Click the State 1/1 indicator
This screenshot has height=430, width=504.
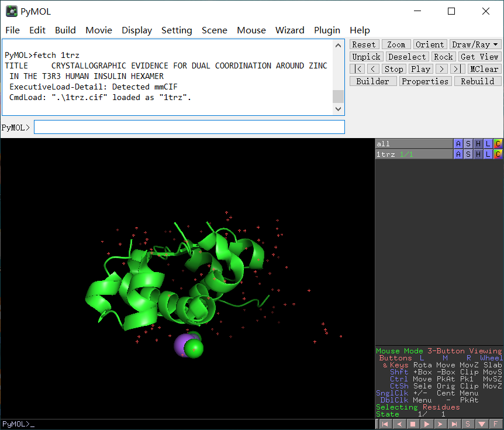[411, 414]
